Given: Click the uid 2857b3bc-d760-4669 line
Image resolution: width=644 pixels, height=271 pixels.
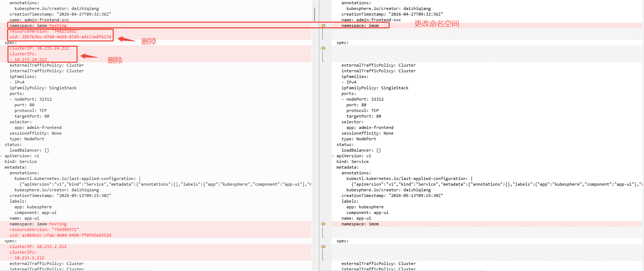Looking at the screenshot, I should [x=60, y=37].
